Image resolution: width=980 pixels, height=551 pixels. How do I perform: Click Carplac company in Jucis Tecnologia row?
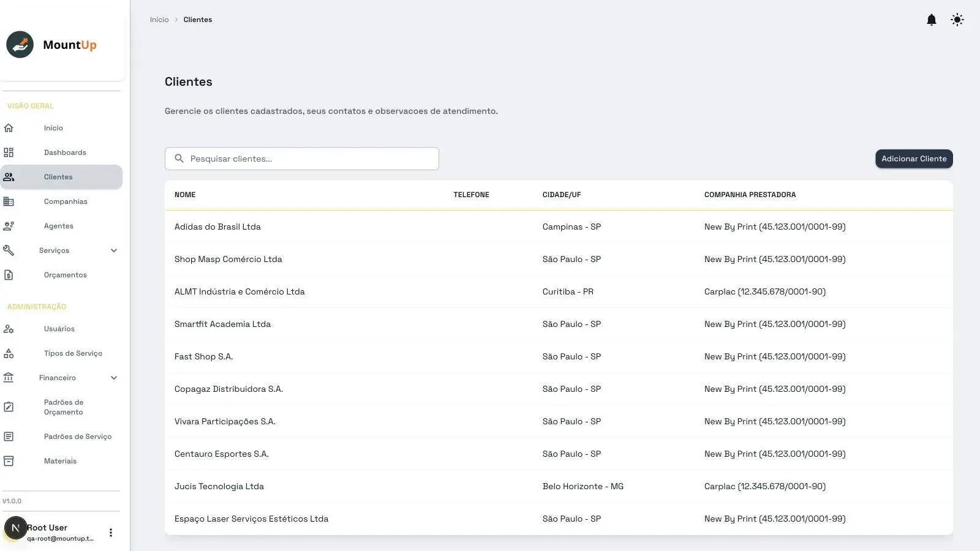[x=765, y=486]
